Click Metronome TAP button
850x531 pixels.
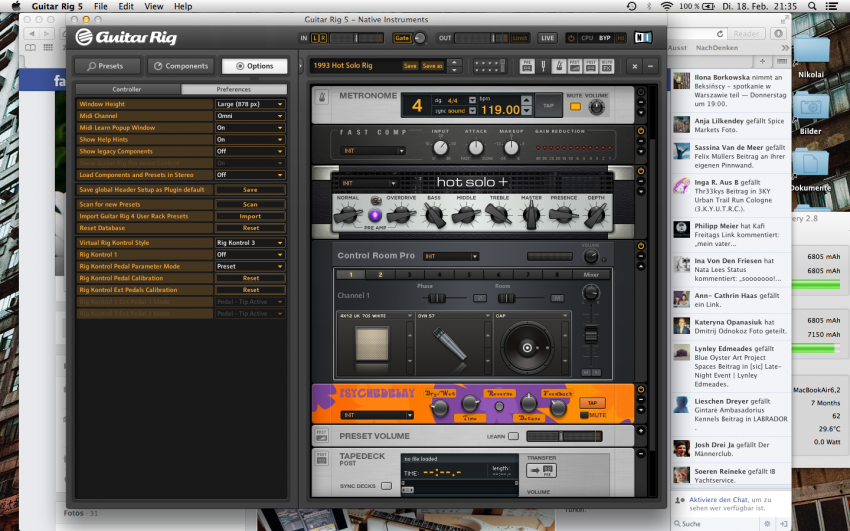548,106
